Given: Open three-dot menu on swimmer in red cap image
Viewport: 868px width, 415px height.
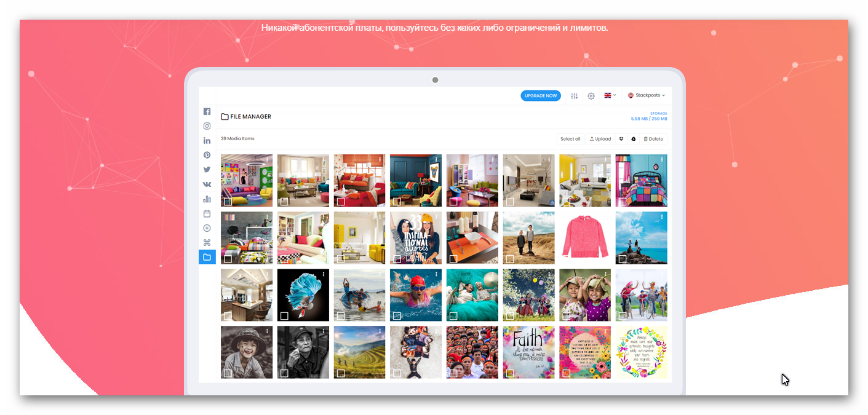Looking at the screenshot, I should [x=437, y=274].
